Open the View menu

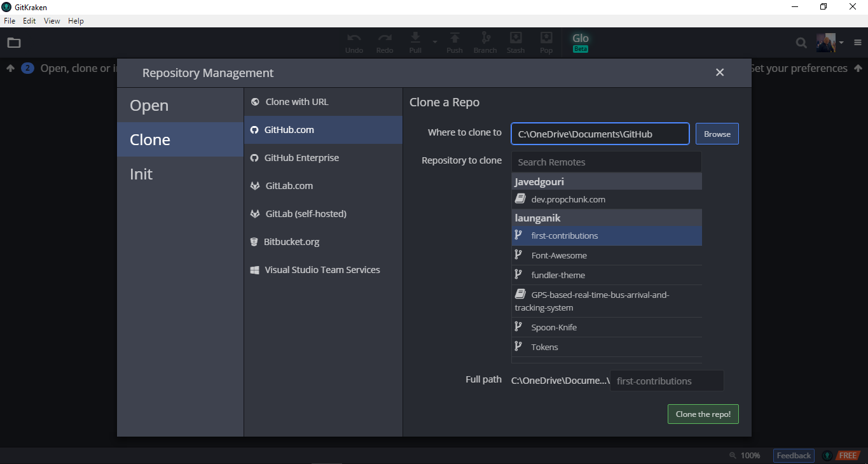coord(52,21)
